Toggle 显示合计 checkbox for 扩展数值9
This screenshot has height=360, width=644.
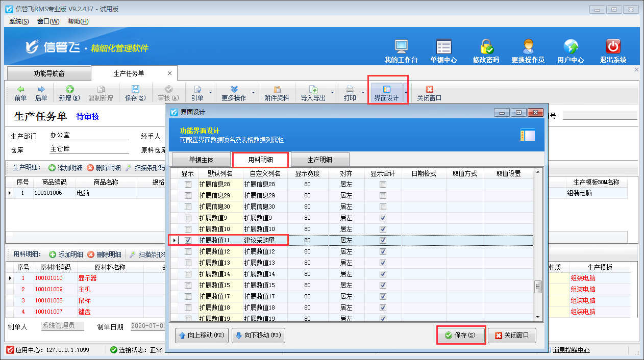(x=383, y=218)
